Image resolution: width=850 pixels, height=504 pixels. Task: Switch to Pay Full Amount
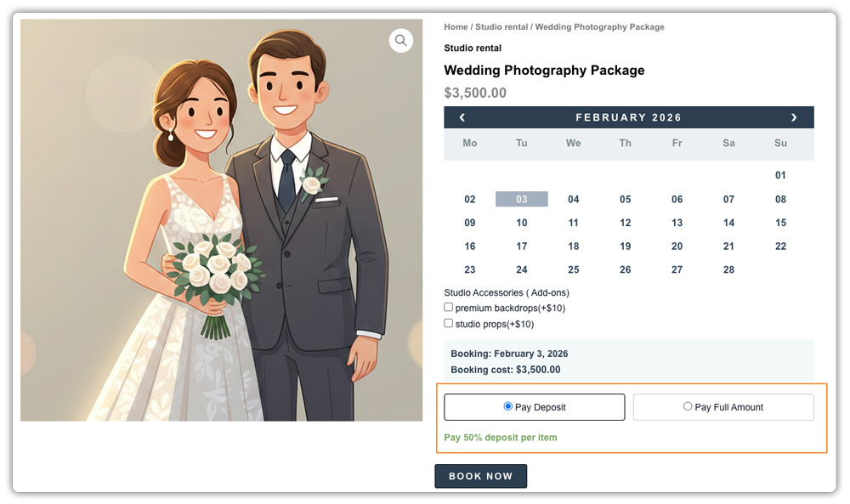click(x=722, y=406)
